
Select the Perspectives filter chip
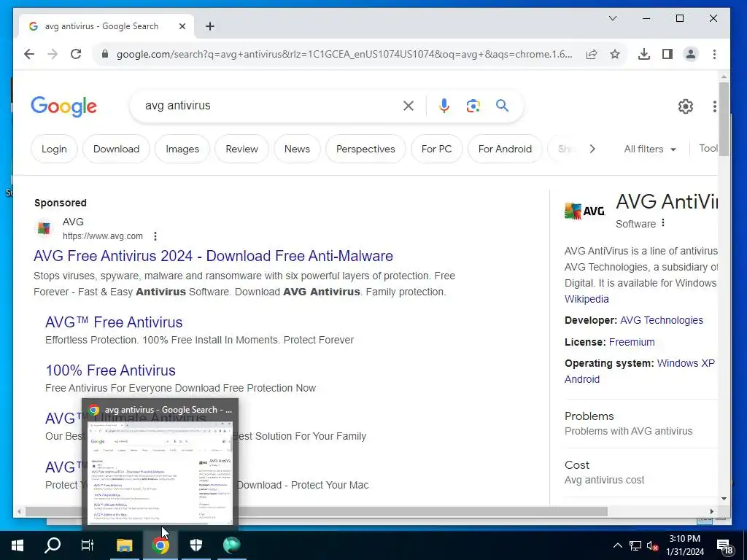pos(365,149)
